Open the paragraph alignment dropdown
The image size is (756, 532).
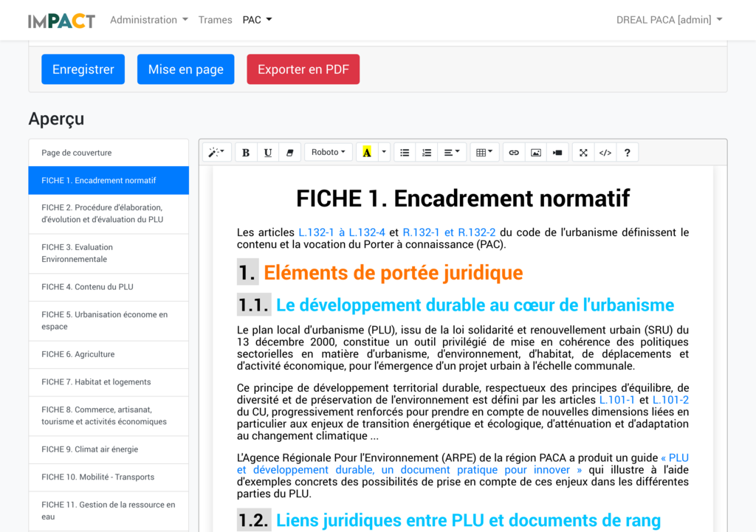(452, 153)
